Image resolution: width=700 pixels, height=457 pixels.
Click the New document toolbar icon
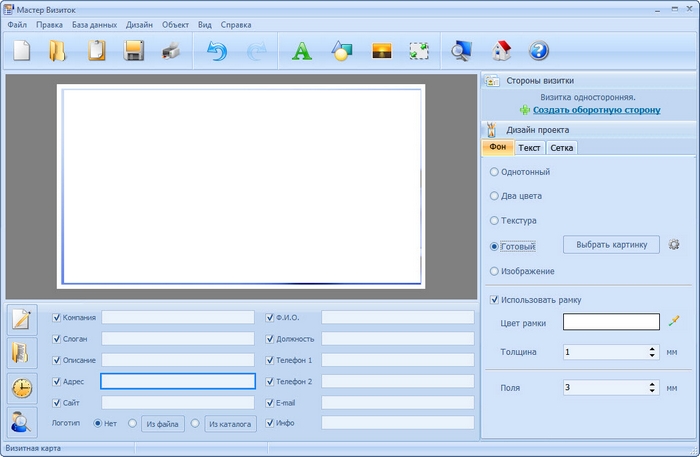pos(23,51)
